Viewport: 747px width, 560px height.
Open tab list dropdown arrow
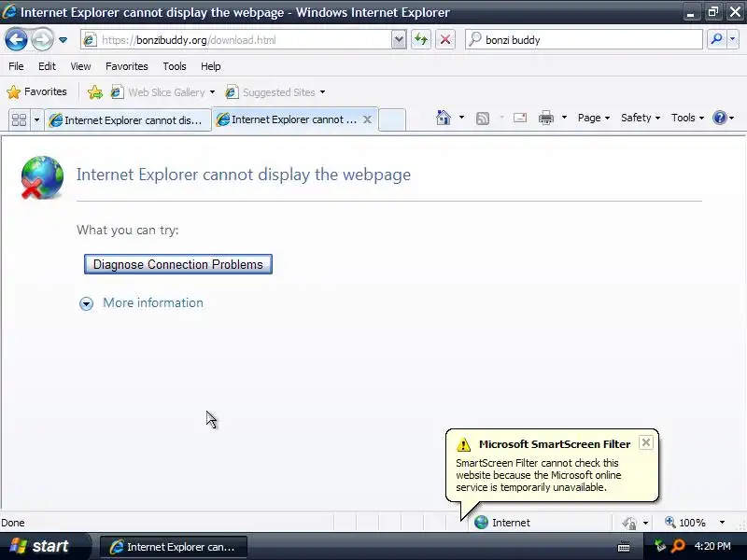tap(36, 119)
